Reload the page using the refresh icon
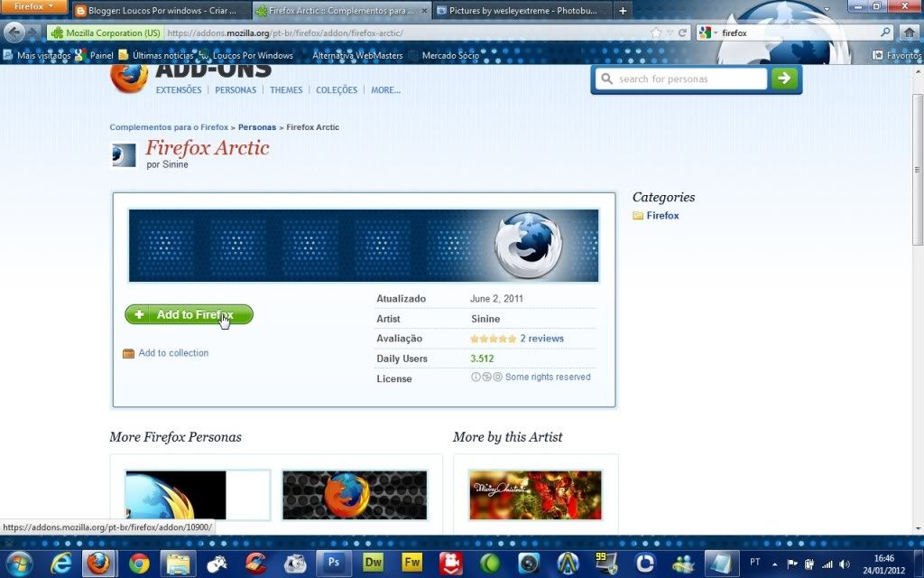Image resolution: width=924 pixels, height=578 pixels. [683, 33]
